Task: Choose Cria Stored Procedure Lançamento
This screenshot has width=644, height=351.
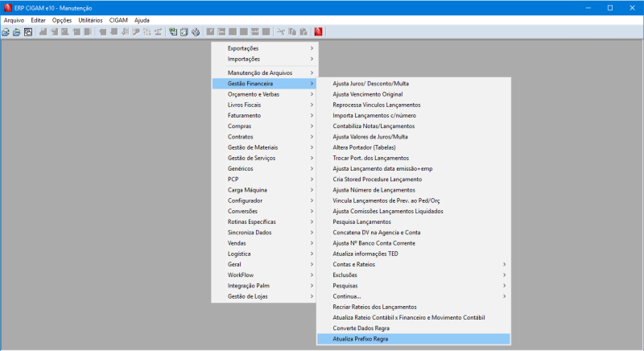Action: (414, 180)
